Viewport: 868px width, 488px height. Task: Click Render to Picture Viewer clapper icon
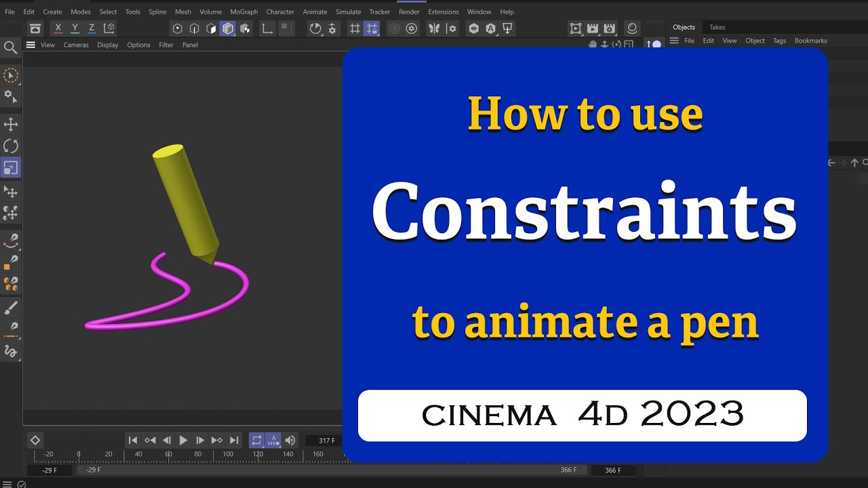coord(593,28)
